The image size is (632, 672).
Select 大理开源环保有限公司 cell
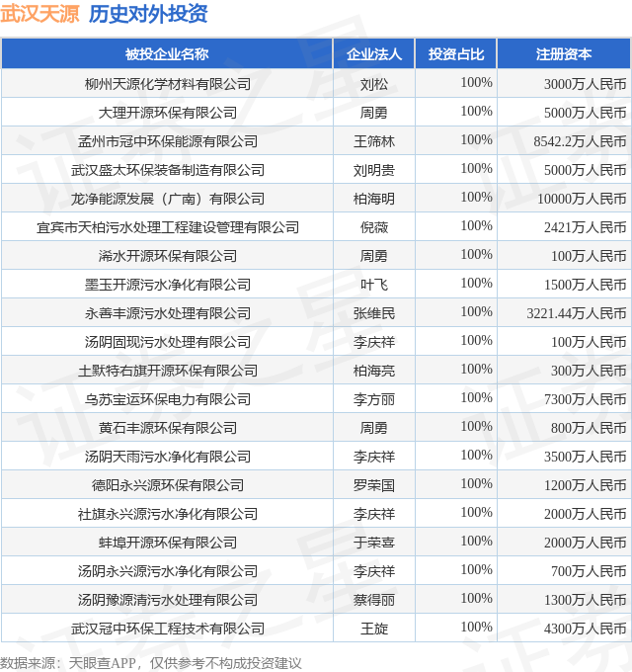tap(168, 113)
